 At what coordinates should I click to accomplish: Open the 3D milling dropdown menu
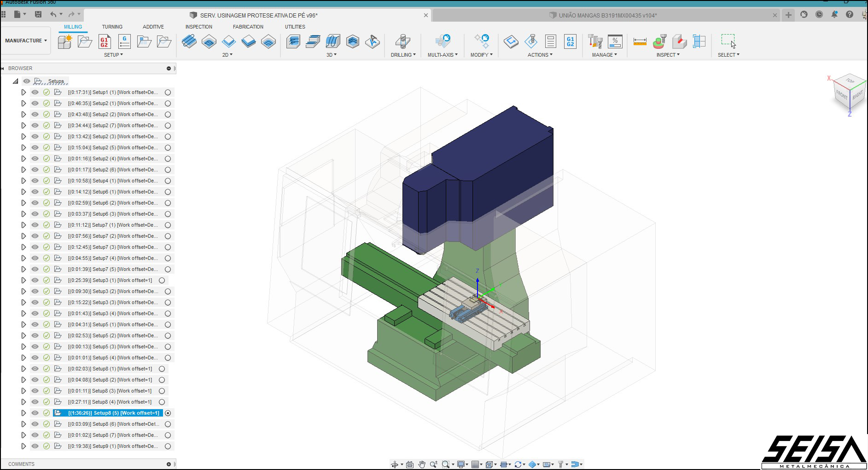[x=332, y=55]
